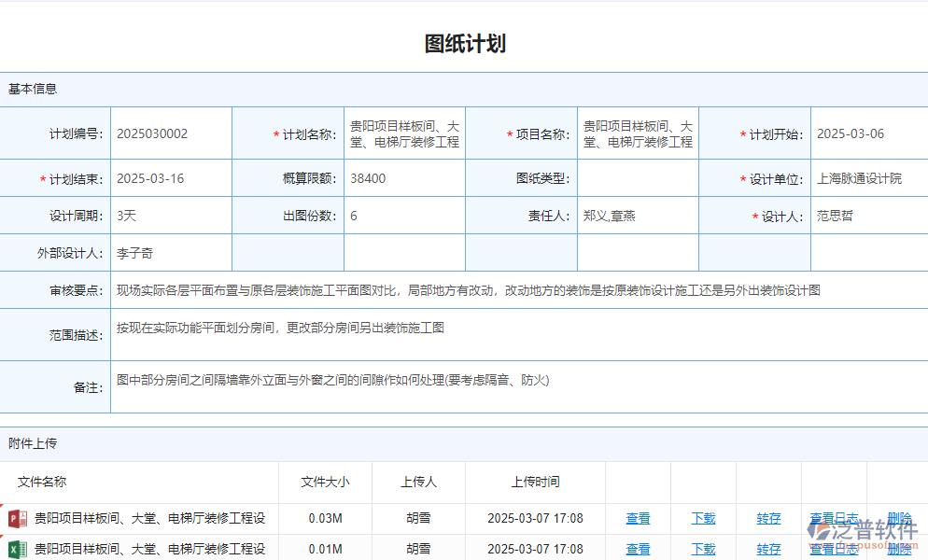
Task: Open 查看 link for the Excel attachment
Action: click(x=638, y=549)
